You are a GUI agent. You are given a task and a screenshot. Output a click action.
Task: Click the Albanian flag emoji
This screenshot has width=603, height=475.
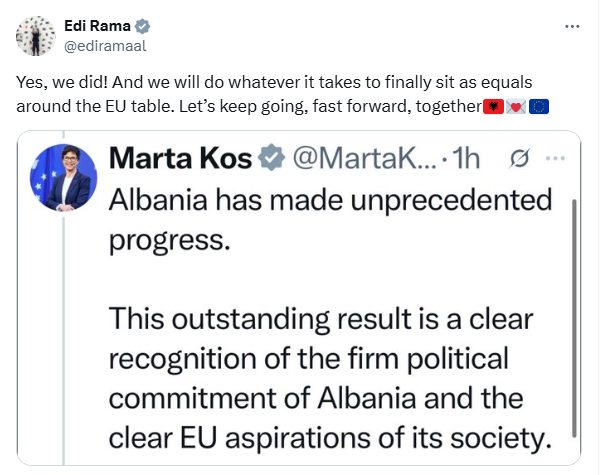coord(493,105)
